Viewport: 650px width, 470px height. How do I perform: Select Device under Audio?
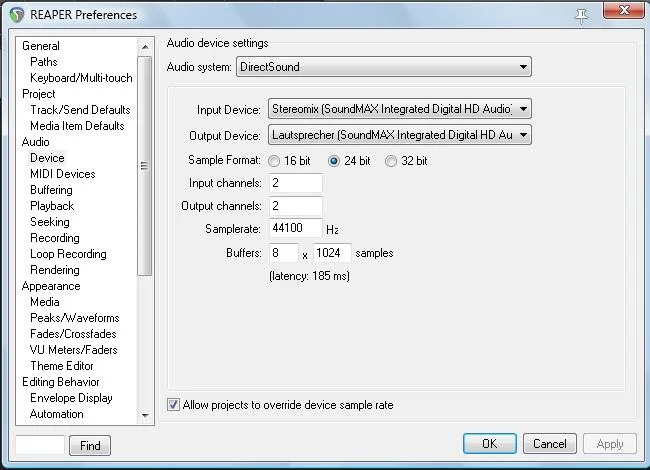[47, 158]
